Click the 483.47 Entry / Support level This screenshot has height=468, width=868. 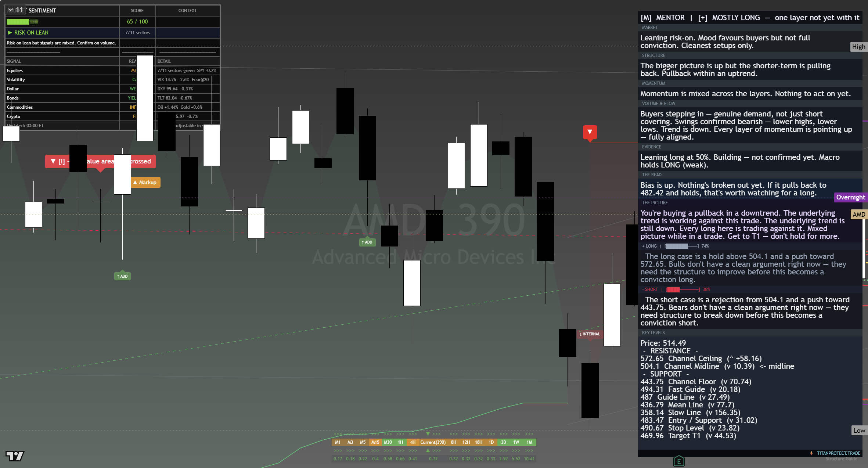[x=699, y=420]
